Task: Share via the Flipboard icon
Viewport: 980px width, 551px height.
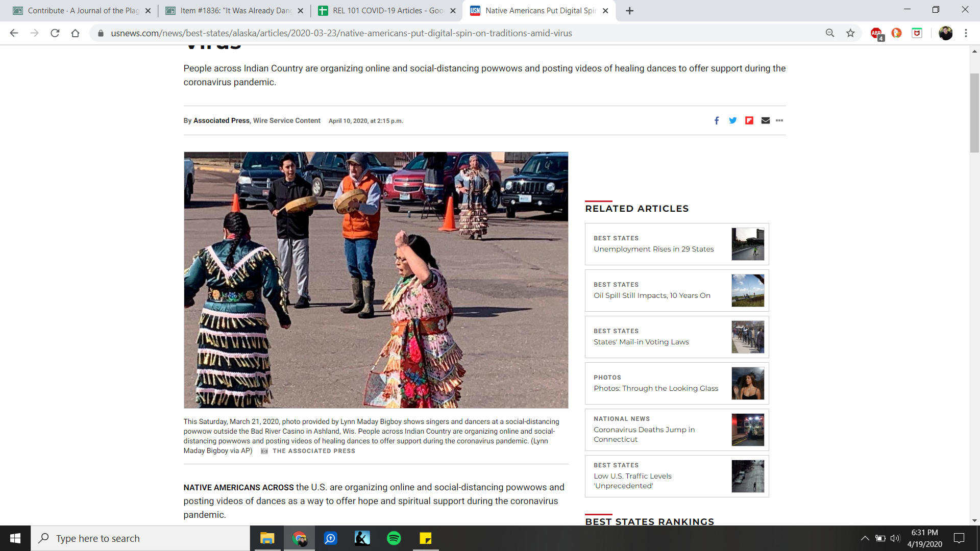Action: coord(749,120)
